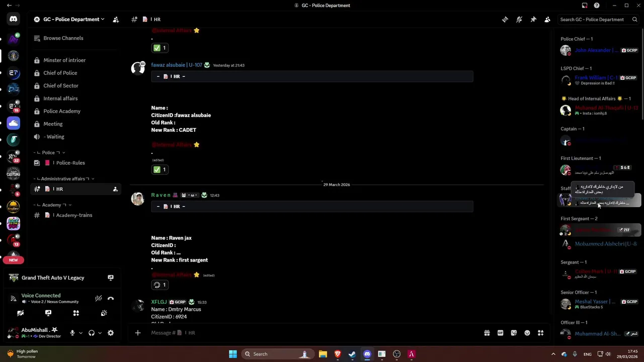Create invite for HR channel in sidebar

115,189
